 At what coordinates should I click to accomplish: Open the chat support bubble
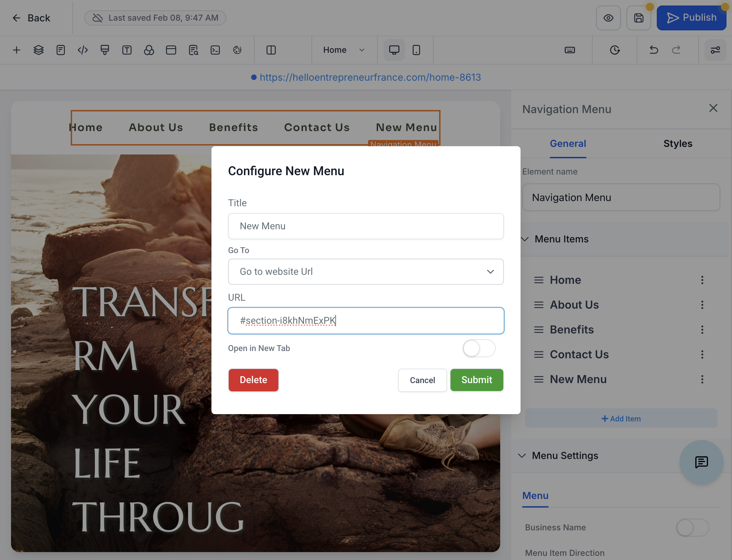tap(702, 462)
